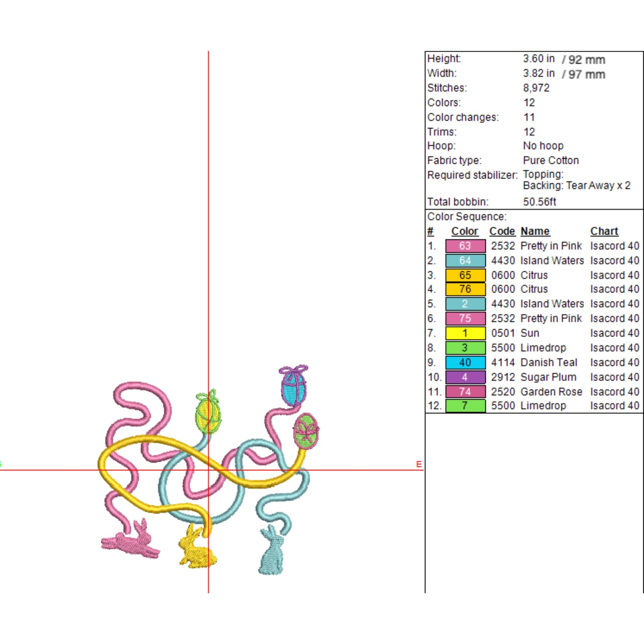This screenshot has height=644, width=644.
Task: Click the Pretty in Pink swatch numbered 63
Action: [x=465, y=246]
